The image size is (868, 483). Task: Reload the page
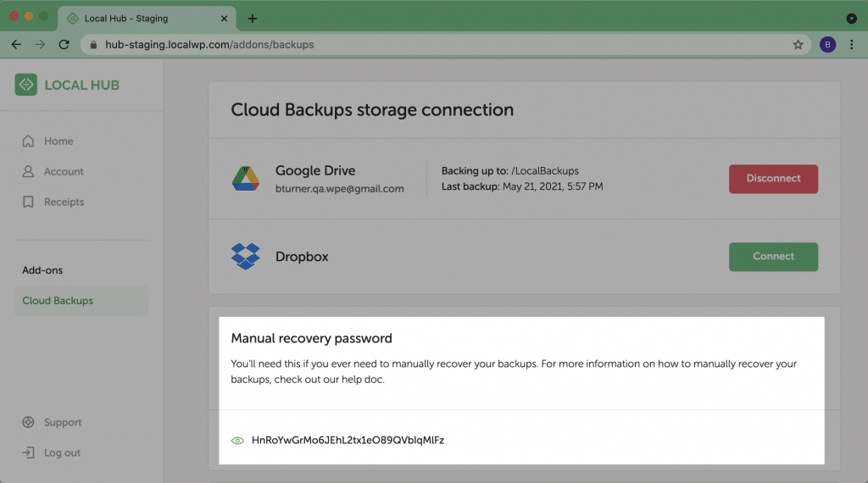pyautogui.click(x=64, y=45)
